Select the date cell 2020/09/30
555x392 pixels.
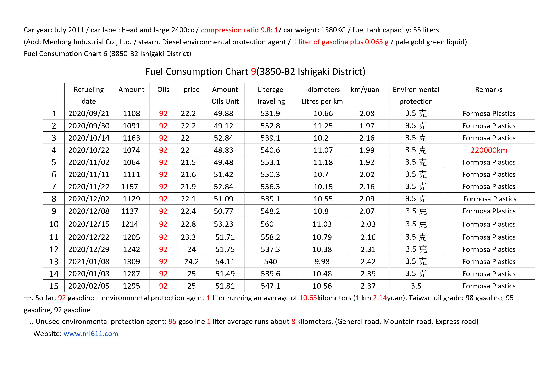(89, 126)
